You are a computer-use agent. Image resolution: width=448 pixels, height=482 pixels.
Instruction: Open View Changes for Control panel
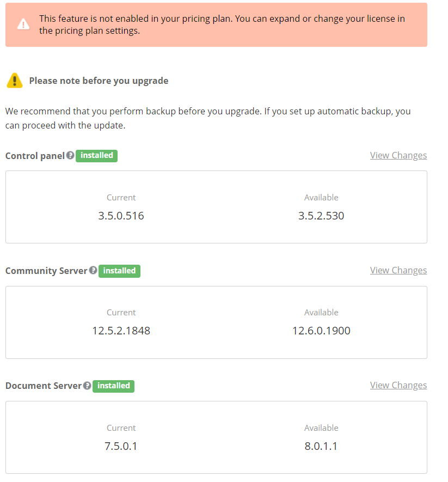coord(398,156)
